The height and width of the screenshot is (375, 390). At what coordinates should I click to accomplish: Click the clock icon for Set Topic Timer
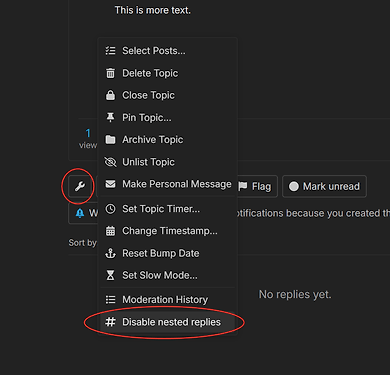pyautogui.click(x=110, y=209)
